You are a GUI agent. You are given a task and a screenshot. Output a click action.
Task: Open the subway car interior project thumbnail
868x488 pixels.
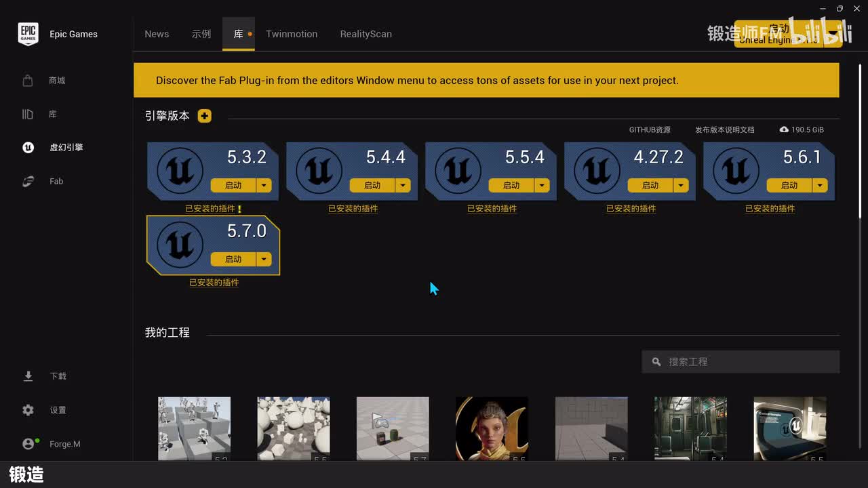coord(690,429)
